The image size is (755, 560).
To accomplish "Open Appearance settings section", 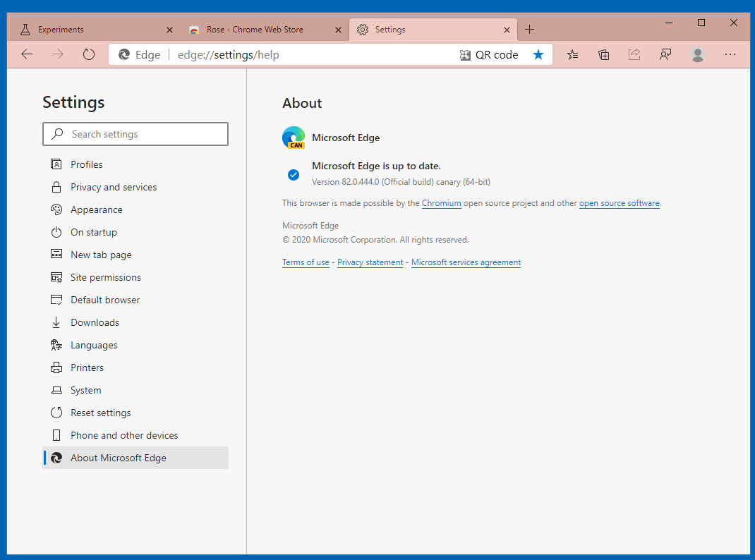I will (135, 209).
